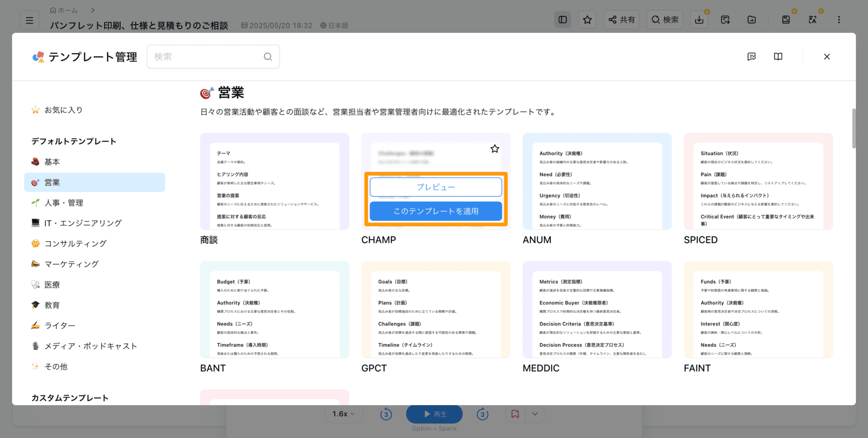Click the デフォルトテンプレート sidebar heading

coord(74,141)
